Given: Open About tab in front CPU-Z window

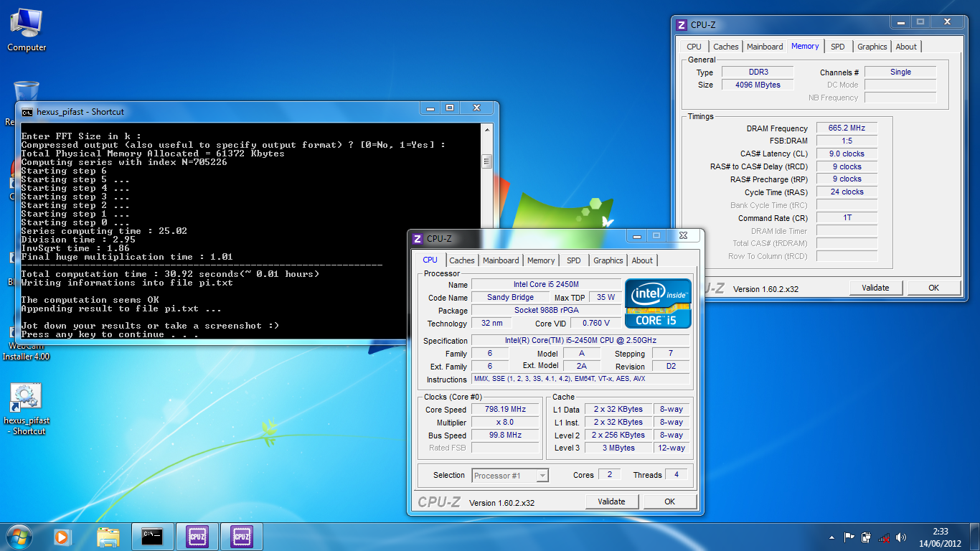Looking at the screenshot, I should point(642,260).
